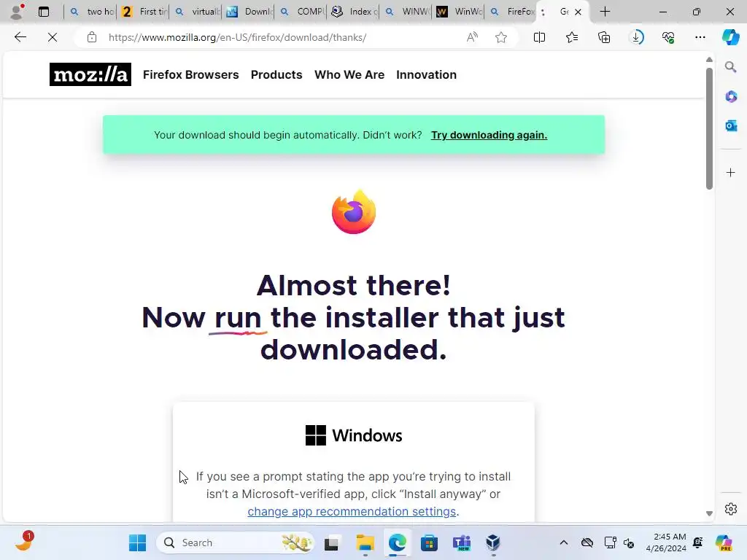
Task: Click the scrollbar down arrow
Action: 709,513
